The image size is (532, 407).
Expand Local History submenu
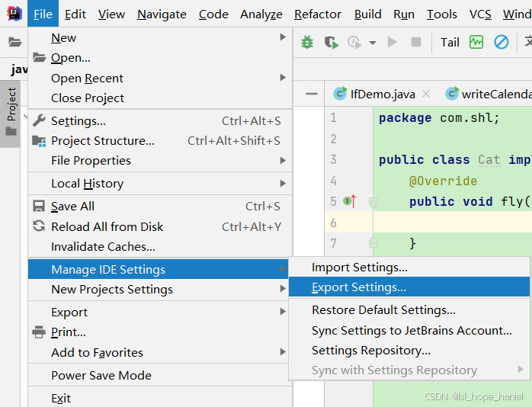(x=160, y=183)
